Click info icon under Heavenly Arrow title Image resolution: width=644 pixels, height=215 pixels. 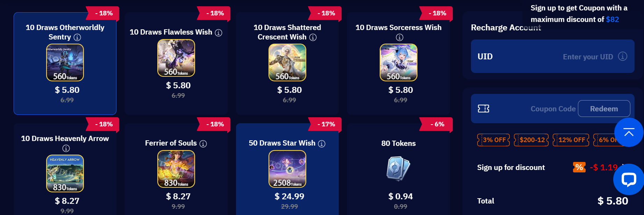point(66,148)
